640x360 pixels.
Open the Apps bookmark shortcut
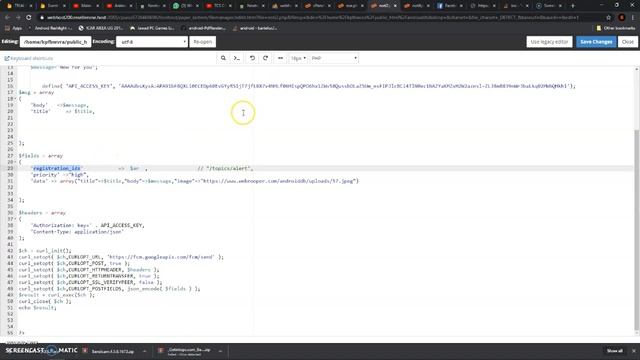pyautogui.click(x=14, y=28)
